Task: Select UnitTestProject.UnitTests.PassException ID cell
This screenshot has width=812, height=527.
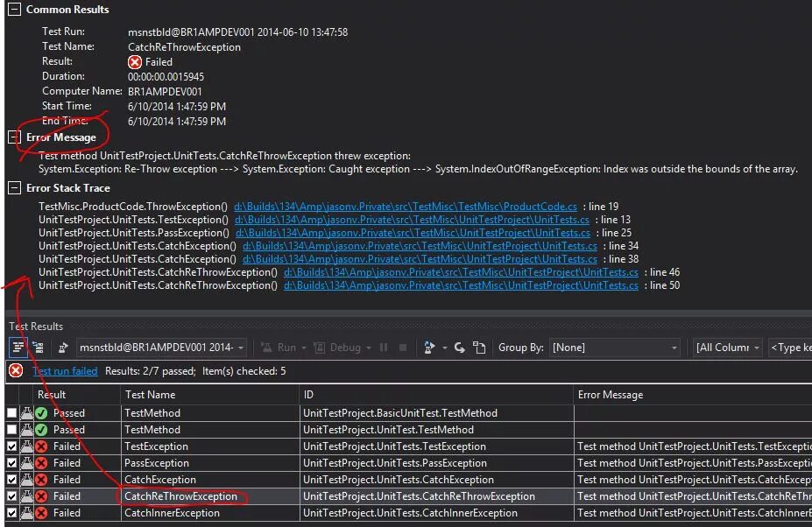Action: point(436,463)
